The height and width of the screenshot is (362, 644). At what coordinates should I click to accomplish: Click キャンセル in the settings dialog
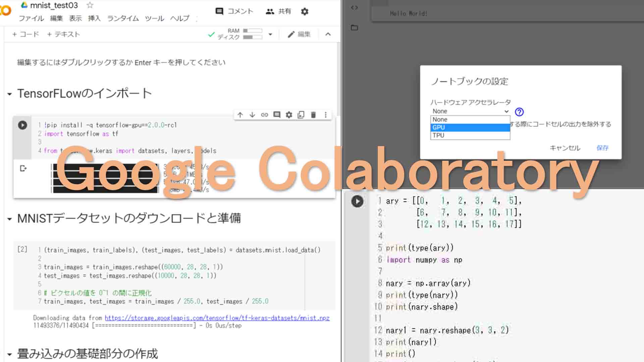(565, 148)
